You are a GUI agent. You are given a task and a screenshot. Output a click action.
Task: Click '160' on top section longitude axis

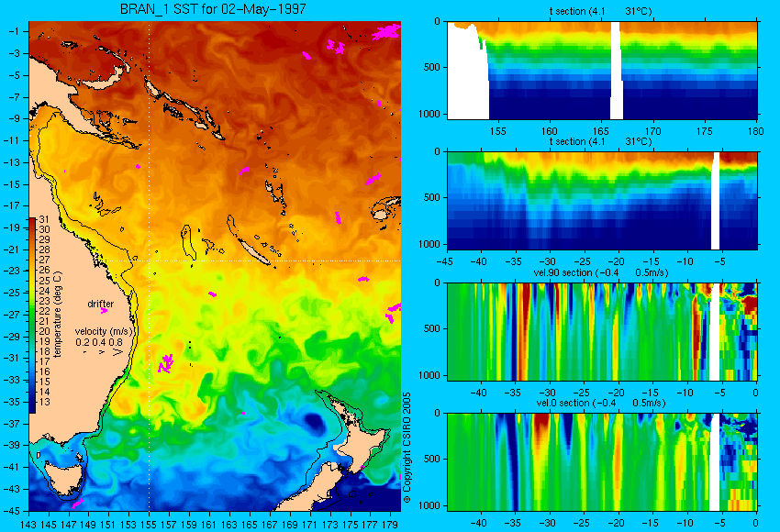pyautogui.click(x=549, y=131)
